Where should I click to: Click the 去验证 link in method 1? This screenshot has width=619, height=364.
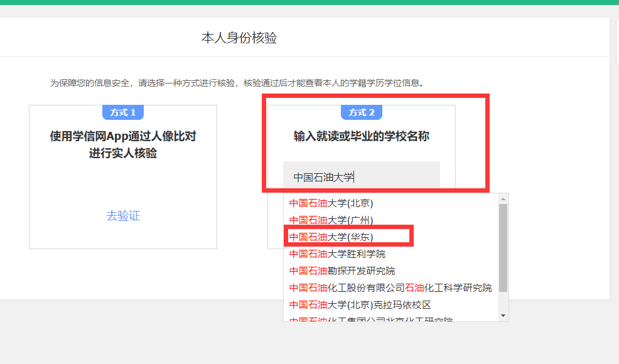click(123, 216)
